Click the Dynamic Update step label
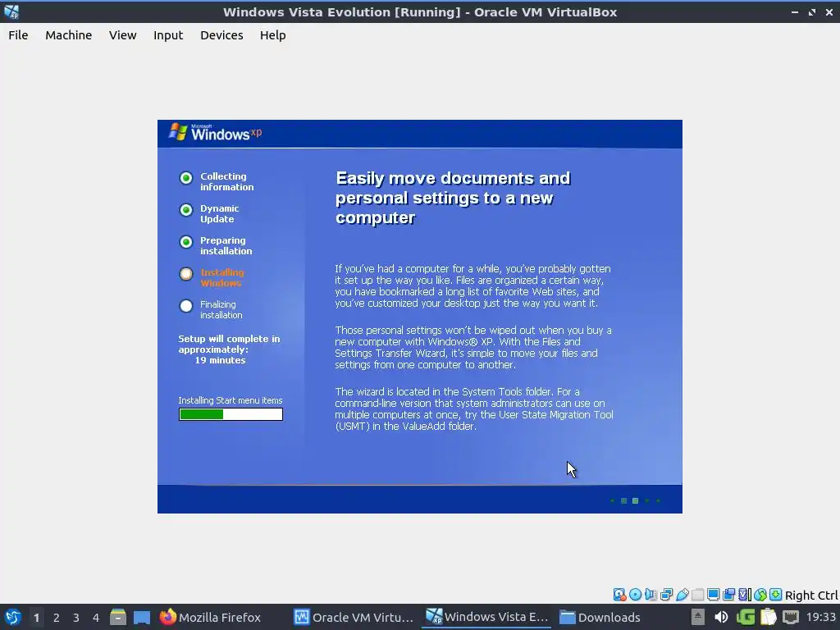840x630 pixels. tap(219, 214)
